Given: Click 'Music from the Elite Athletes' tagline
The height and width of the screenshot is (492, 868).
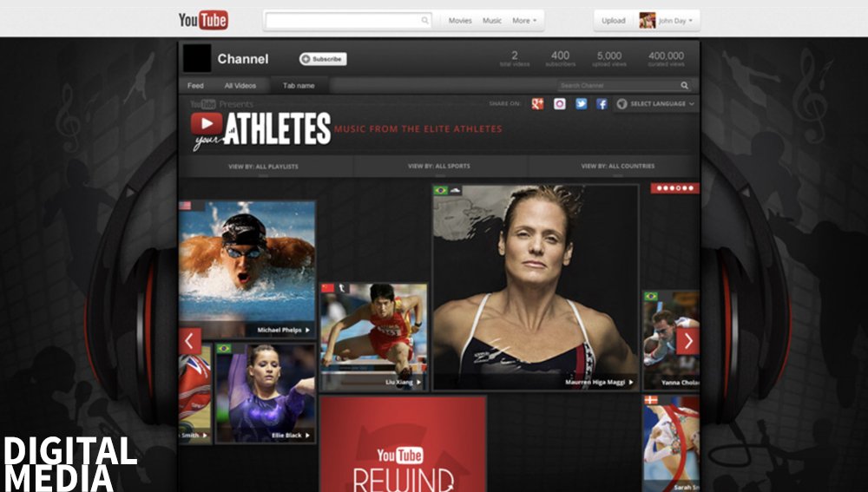Looking at the screenshot, I should 418,129.
